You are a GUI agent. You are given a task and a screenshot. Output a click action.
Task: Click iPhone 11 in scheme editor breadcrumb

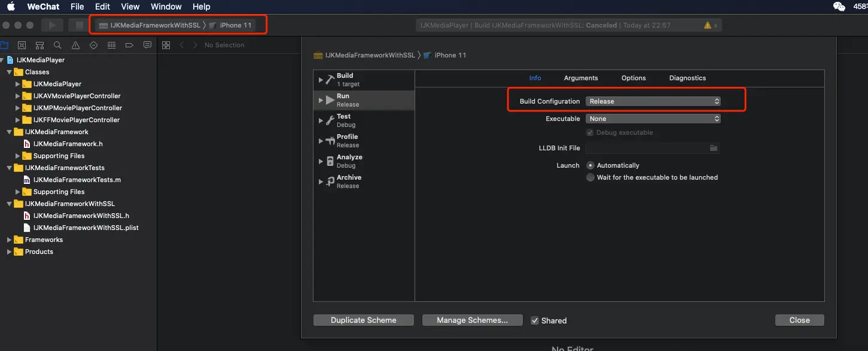click(x=450, y=55)
